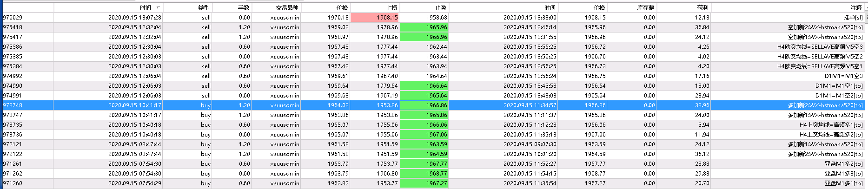
Task: Sort by the 库存费 column header
Action: coord(646,7)
